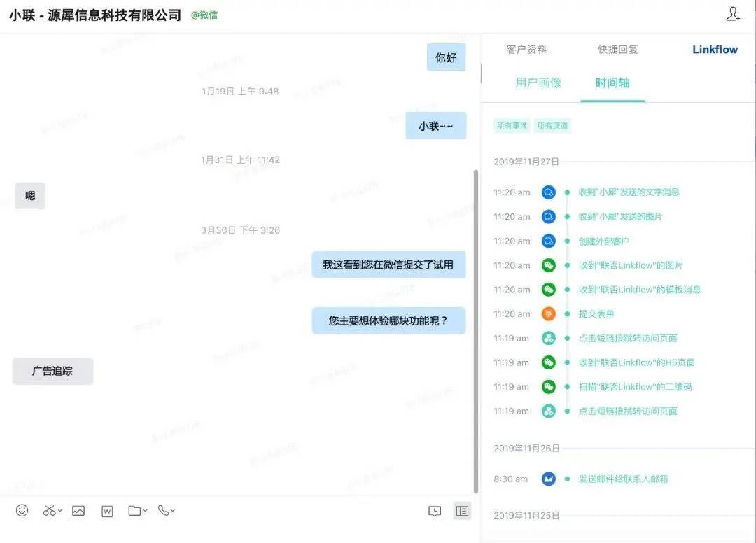
Task: Click the blue icon beside 收到"小犀"发送的文字消息
Action: [x=548, y=192]
